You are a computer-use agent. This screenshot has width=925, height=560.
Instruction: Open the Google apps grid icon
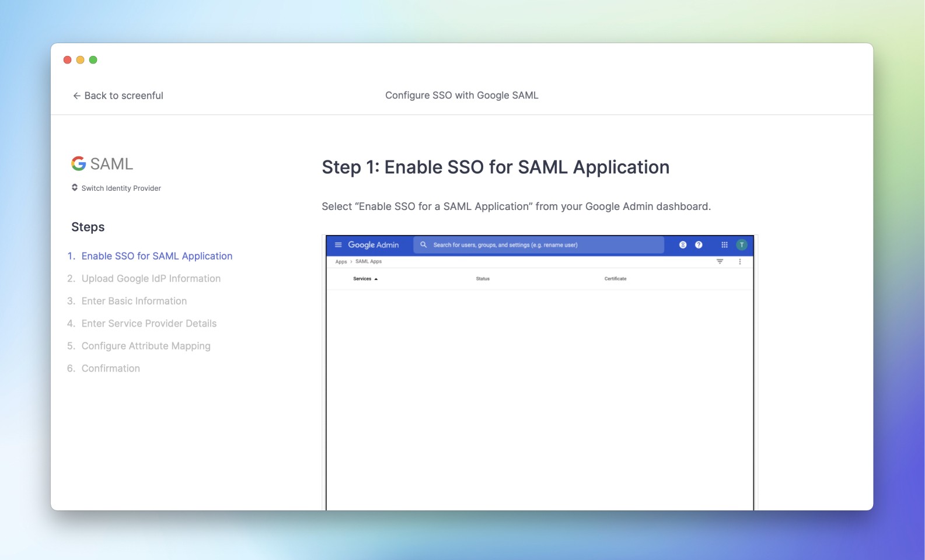724,245
